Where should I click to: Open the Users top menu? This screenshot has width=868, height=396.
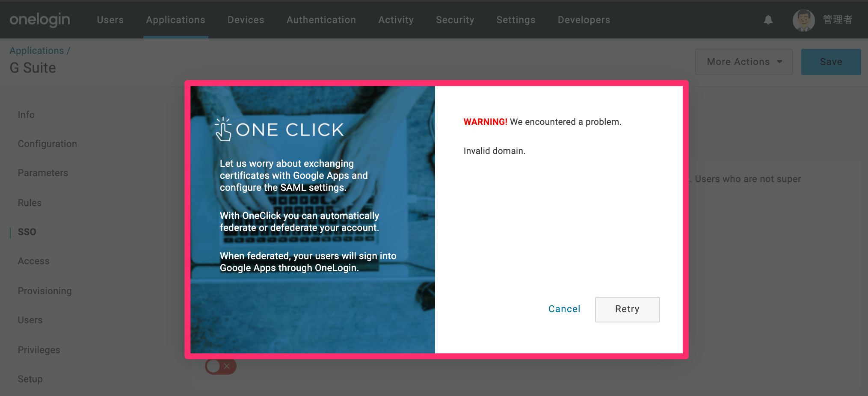(110, 20)
